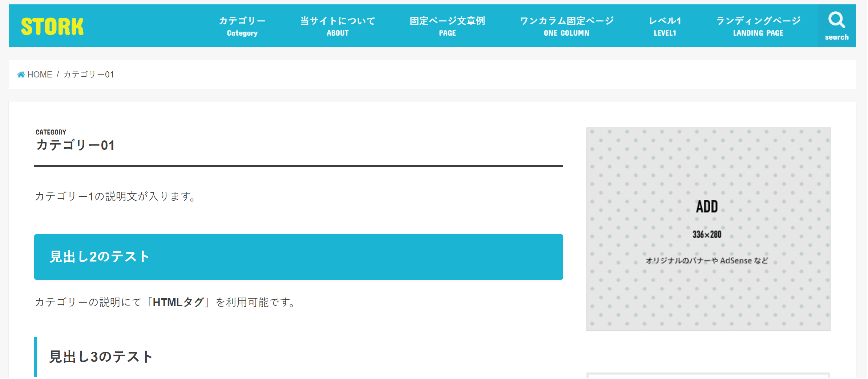Click the search label under magnifier
Image resolution: width=868 pixels, height=379 pixels.
click(837, 37)
